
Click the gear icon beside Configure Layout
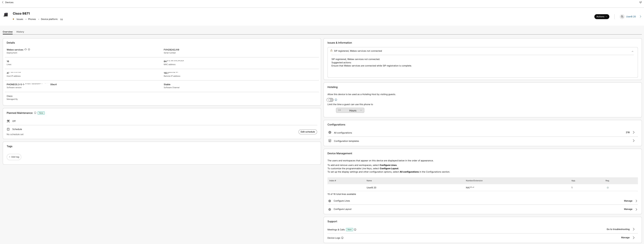point(329,209)
